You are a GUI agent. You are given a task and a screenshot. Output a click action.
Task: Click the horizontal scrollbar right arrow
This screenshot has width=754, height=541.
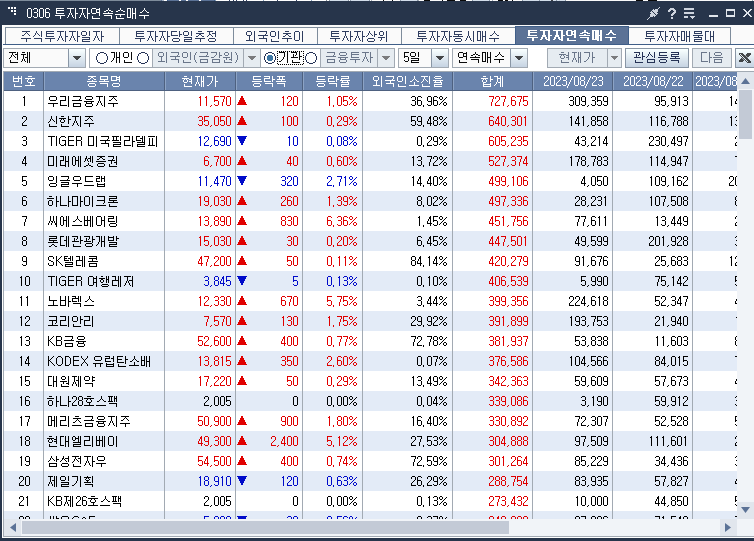(x=728, y=528)
